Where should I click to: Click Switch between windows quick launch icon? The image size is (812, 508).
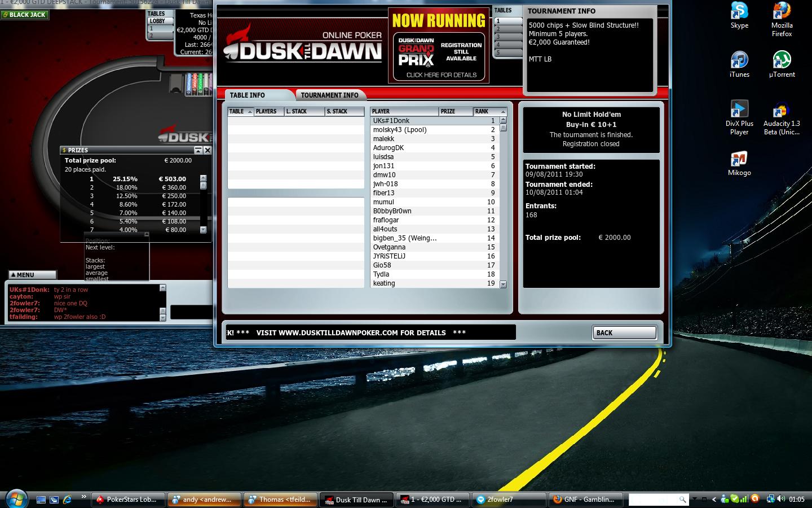[x=54, y=500]
